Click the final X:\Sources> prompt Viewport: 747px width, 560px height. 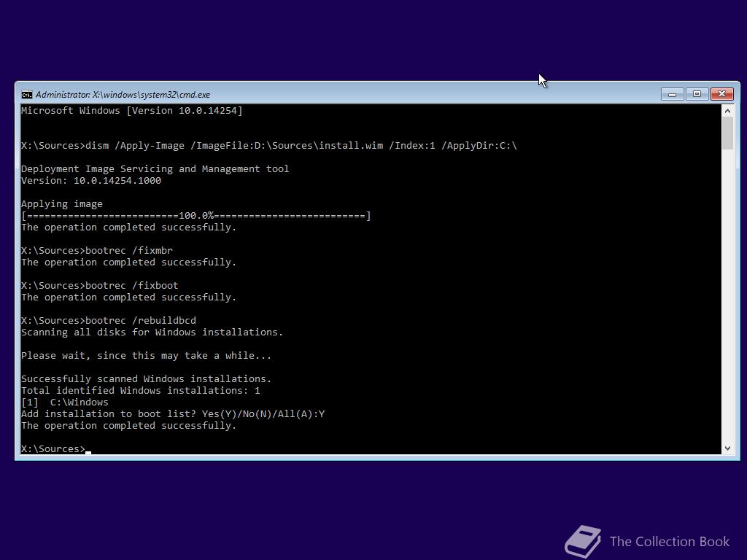click(53, 449)
